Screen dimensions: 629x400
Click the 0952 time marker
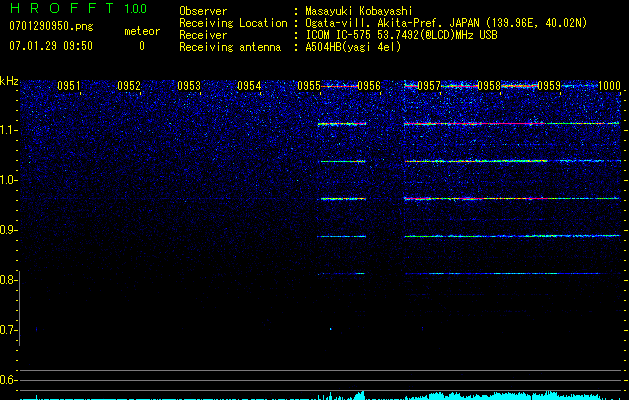129,86
